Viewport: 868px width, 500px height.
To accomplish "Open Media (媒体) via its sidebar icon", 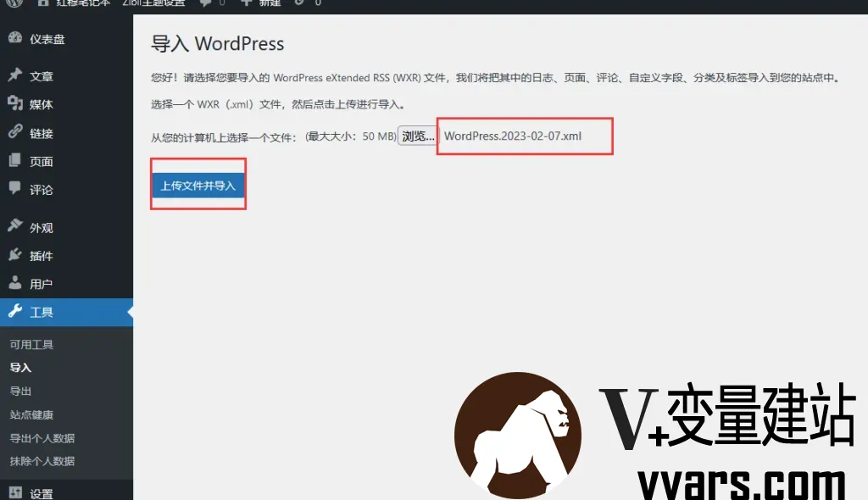I will [14, 103].
